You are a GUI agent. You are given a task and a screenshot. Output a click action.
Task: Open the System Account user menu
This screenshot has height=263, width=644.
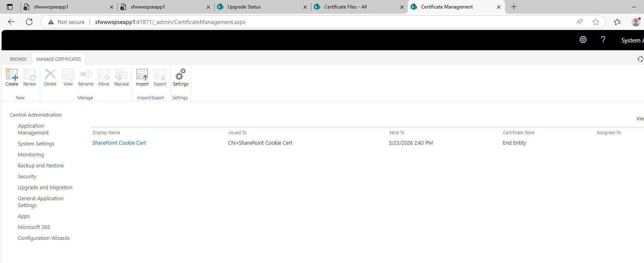(x=632, y=40)
